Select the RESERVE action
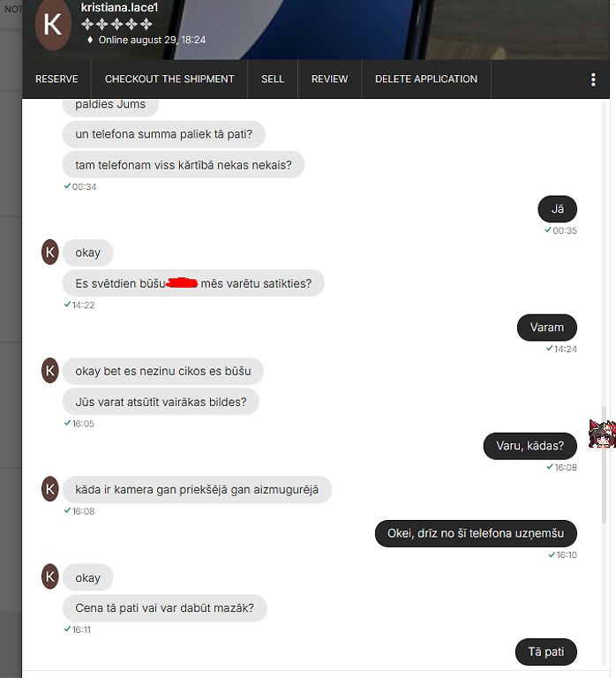This screenshot has width=616, height=678. click(x=56, y=79)
